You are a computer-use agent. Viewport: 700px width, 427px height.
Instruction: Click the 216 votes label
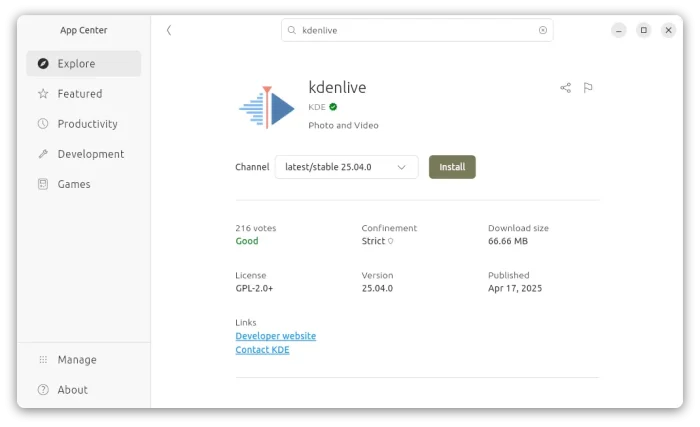256,228
